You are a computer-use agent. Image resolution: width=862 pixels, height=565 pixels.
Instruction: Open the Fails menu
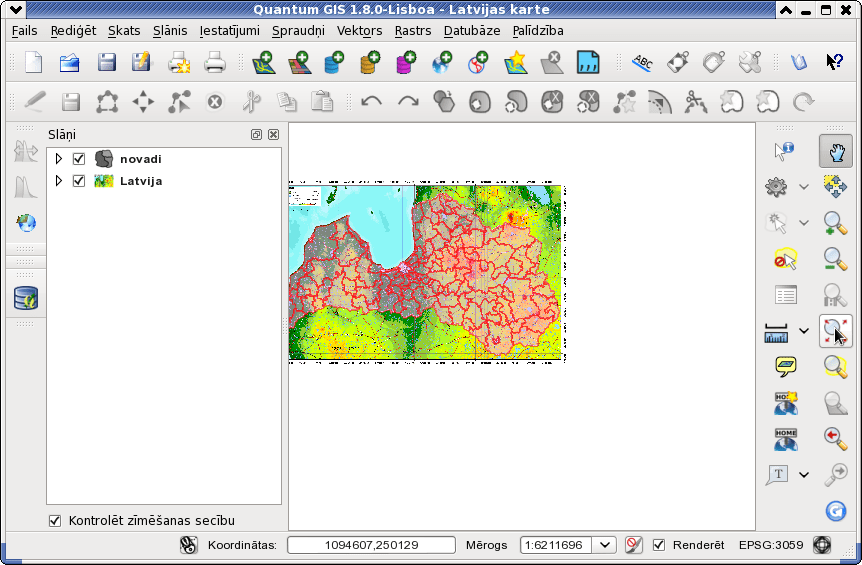(x=25, y=31)
